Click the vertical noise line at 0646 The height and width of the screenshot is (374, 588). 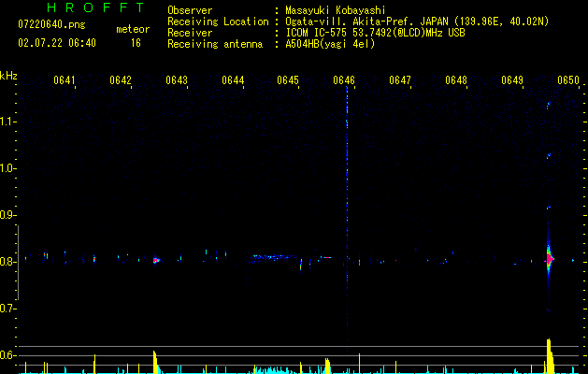tap(347, 222)
